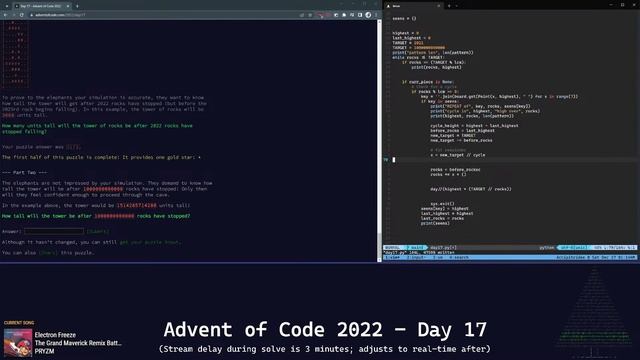Select the '4:search' tmux window
This screenshot has height=360, width=640.
tap(458, 258)
